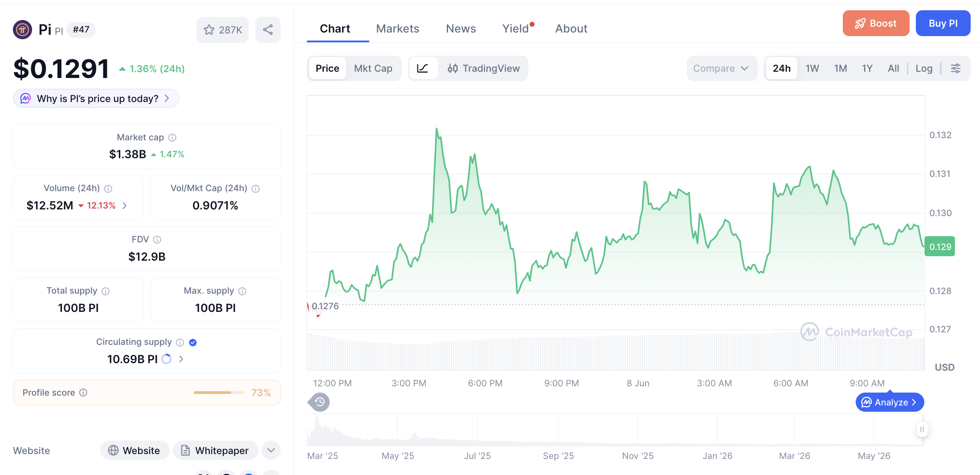Open the Whitepaper link button
The width and height of the screenshot is (980, 475).
click(215, 450)
